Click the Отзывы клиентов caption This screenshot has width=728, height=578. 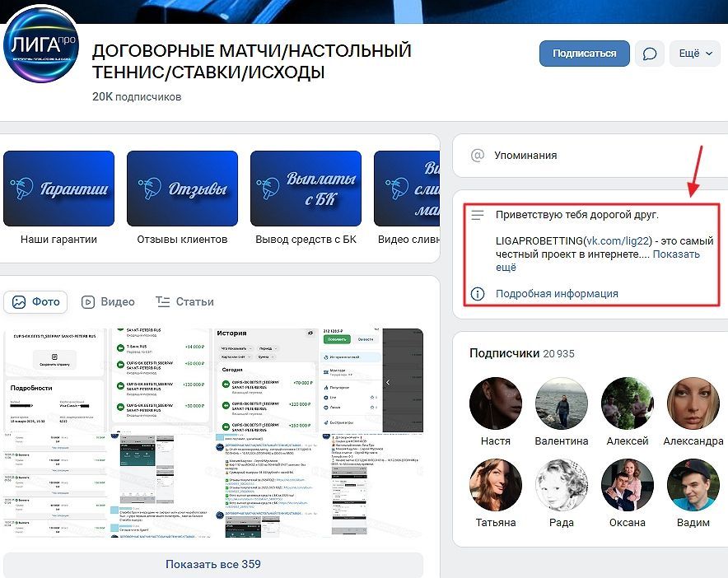tap(182, 240)
